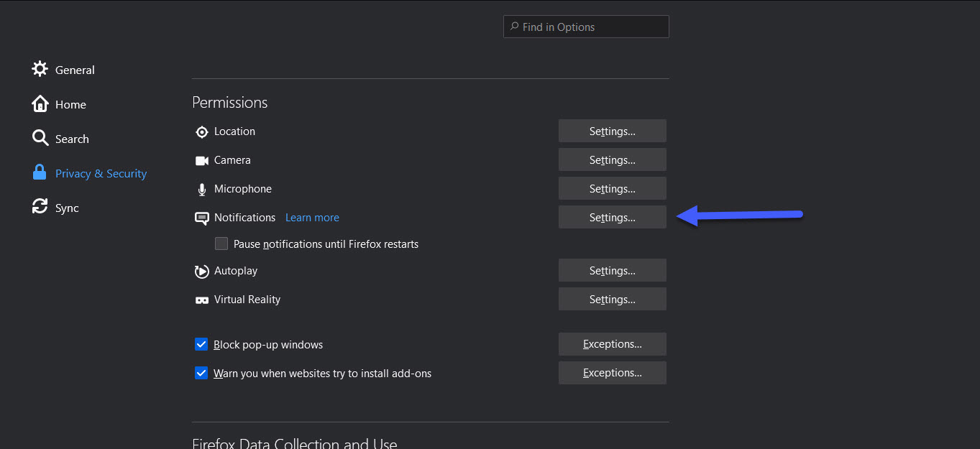Follow the Notifications Learn more link
Viewport: 980px width, 449px height.
pyautogui.click(x=312, y=218)
